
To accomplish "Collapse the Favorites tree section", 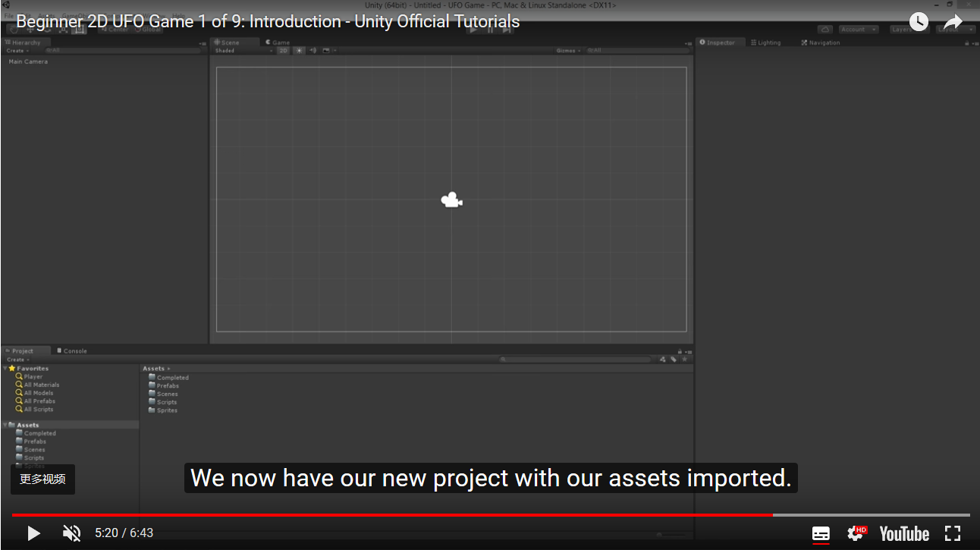I will (5, 369).
